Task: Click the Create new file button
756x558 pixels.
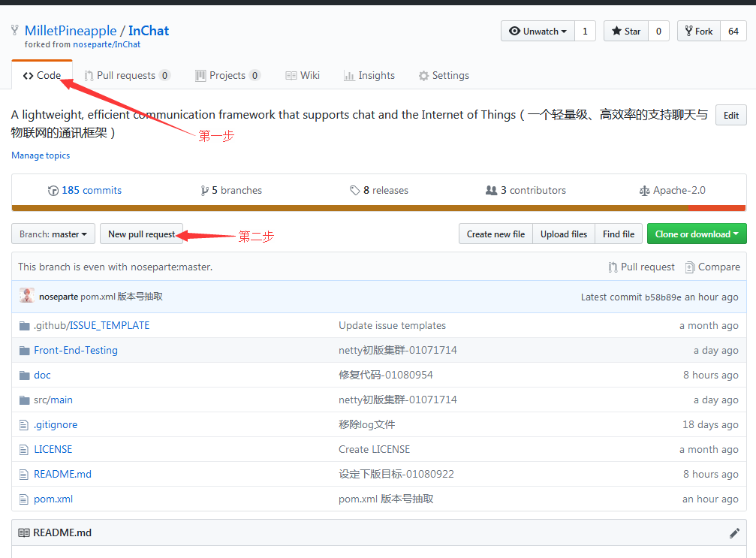Action: coord(495,234)
